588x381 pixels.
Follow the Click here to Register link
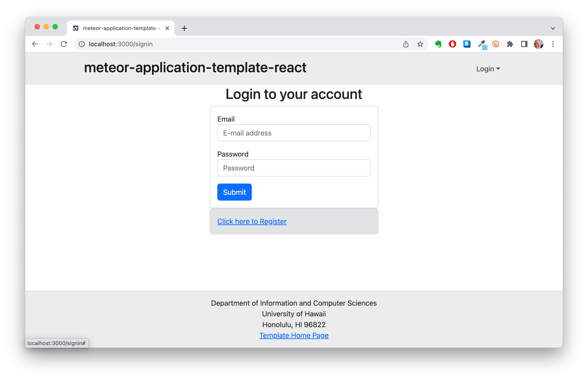coord(252,221)
